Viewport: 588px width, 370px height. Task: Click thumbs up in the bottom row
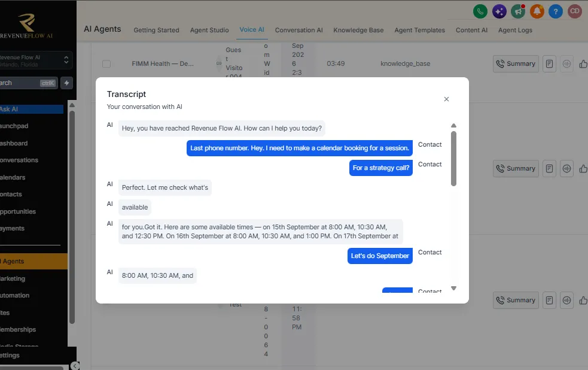point(583,300)
